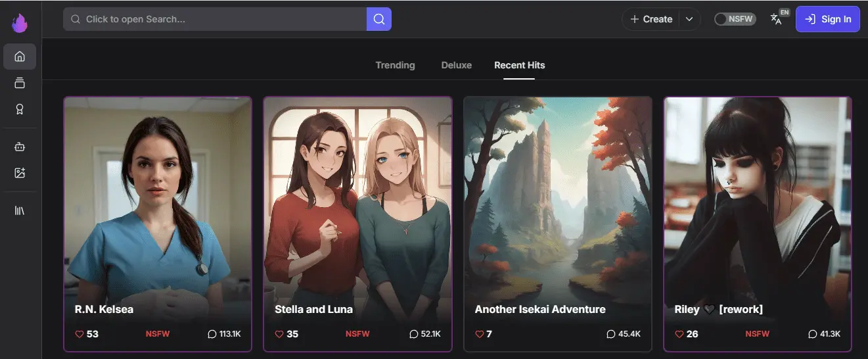This screenshot has height=359, width=868.
Task: Toggle the NSFW switch
Action: click(x=735, y=19)
